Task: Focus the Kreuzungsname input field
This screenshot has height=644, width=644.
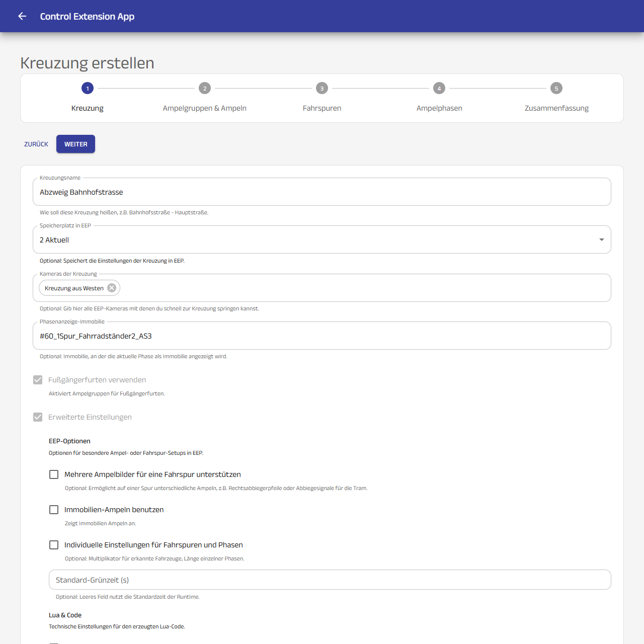Action: coord(322,192)
